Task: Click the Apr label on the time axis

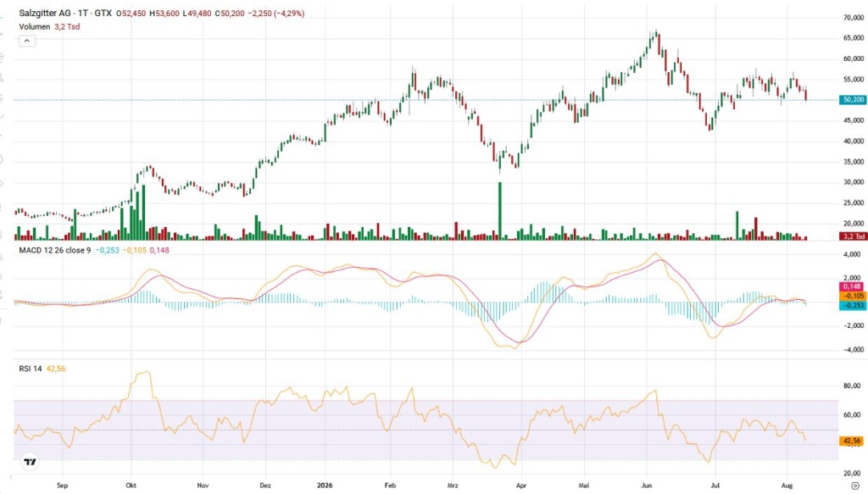Action: (x=521, y=486)
